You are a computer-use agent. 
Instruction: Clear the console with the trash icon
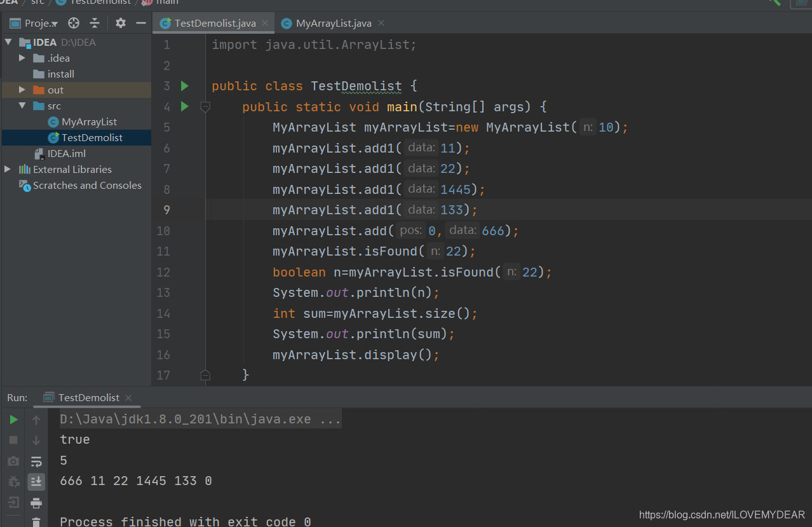pos(36,522)
